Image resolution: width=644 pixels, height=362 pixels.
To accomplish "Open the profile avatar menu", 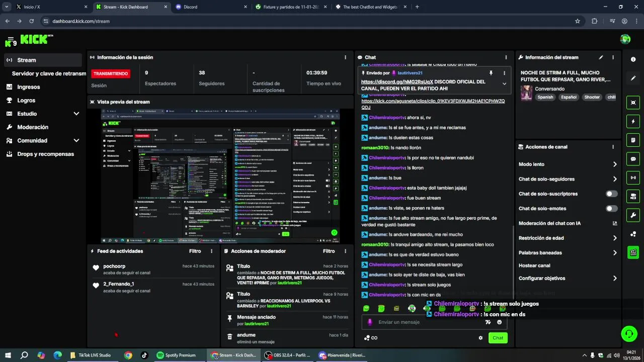I will pyautogui.click(x=625, y=39).
